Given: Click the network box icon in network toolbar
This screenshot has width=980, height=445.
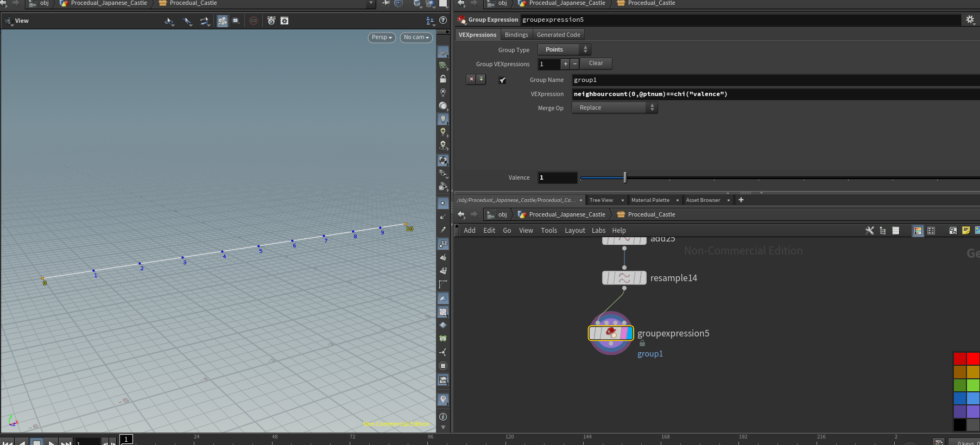Looking at the screenshot, I should (x=953, y=231).
